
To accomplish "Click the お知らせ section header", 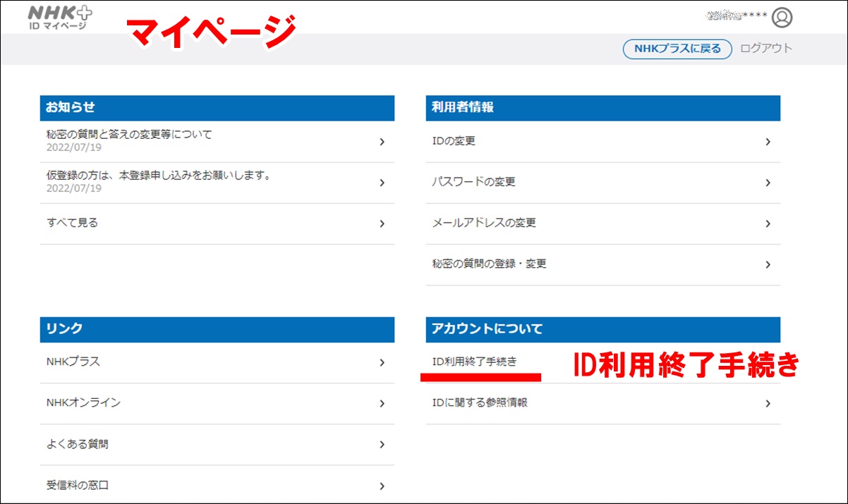I will (x=217, y=108).
